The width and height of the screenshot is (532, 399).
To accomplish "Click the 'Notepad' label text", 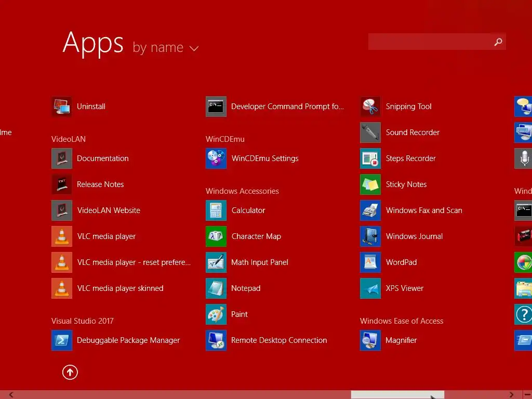I will [x=246, y=288].
